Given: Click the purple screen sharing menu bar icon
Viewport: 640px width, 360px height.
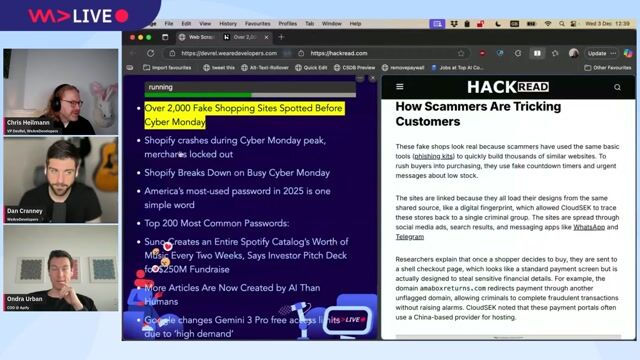Looking at the screenshot, I should point(437,24).
